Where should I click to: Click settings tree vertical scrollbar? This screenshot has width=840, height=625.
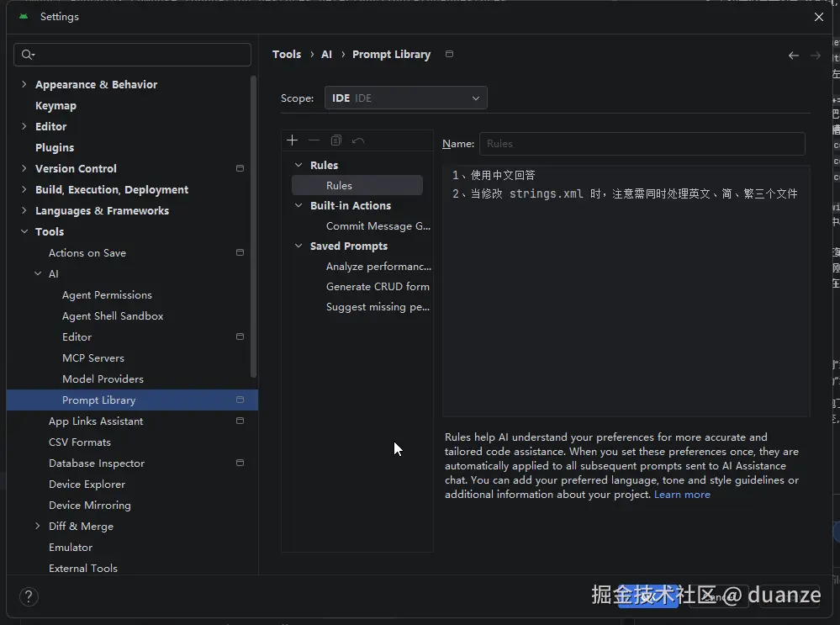pos(253,227)
